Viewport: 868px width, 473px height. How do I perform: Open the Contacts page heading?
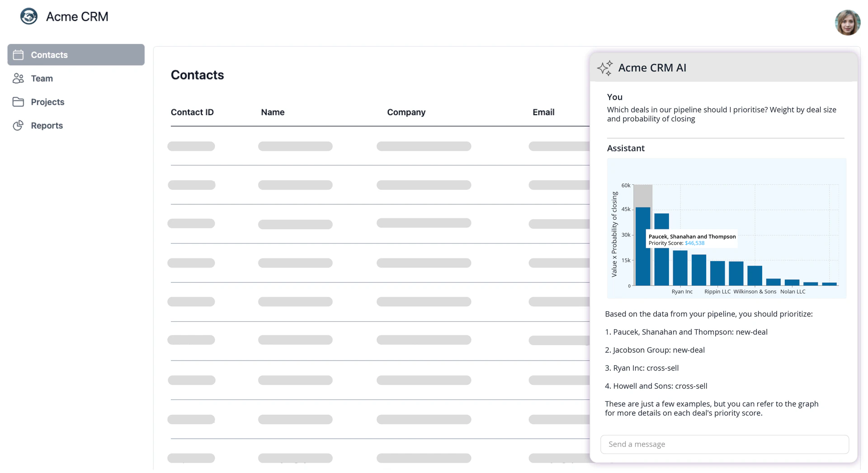coord(197,75)
